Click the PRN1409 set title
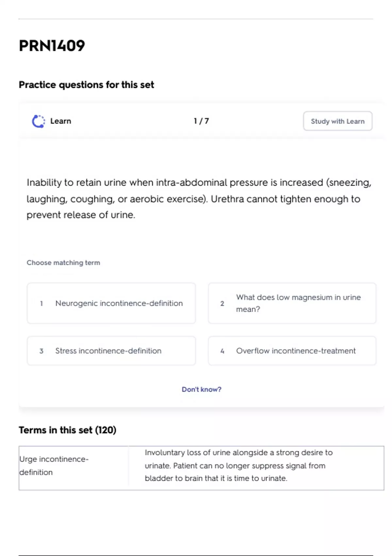392x556 pixels. 52,46
